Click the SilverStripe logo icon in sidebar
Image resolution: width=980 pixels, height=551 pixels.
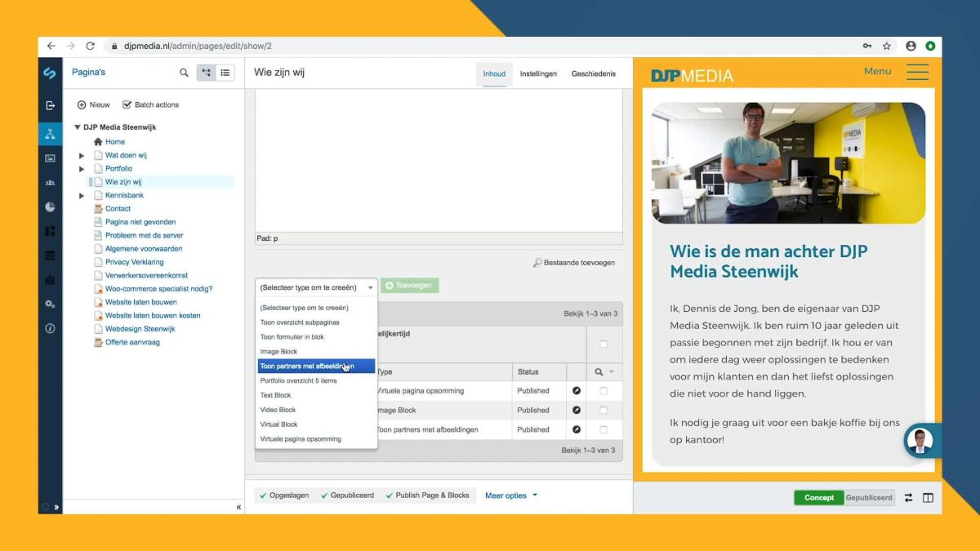coord(50,73)
